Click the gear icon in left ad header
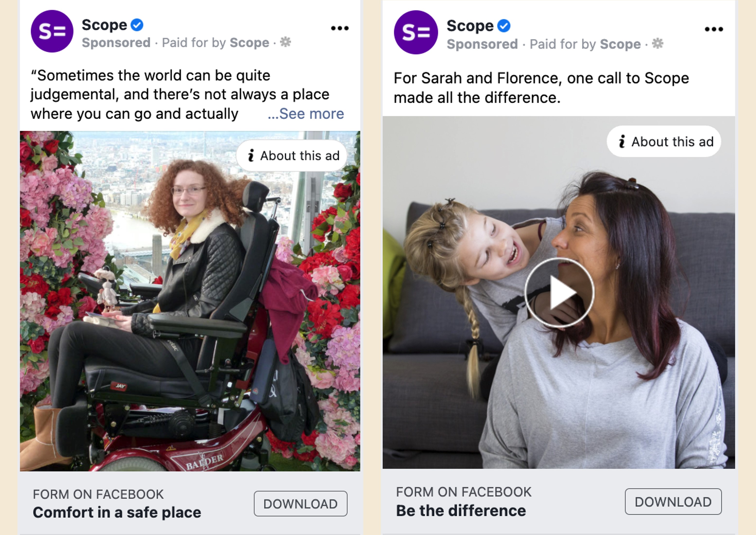Image resolution: width=756 pixels, height=535 pixels. [x=286, y=42]
